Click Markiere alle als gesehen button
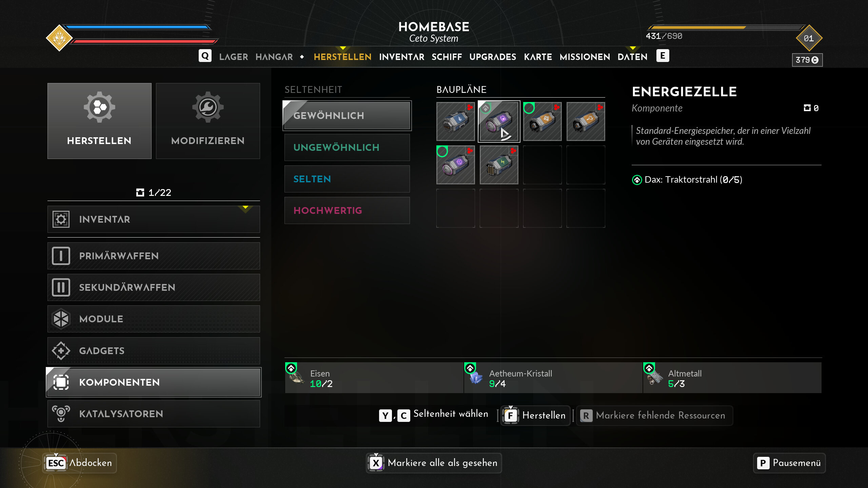868x488 pixels. [x=434, y=463]
